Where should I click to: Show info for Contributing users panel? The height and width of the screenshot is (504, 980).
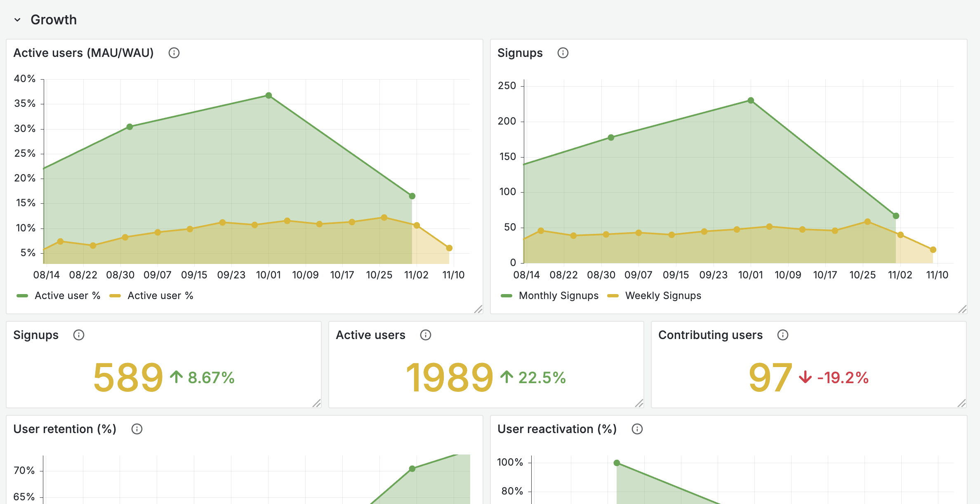783,335
